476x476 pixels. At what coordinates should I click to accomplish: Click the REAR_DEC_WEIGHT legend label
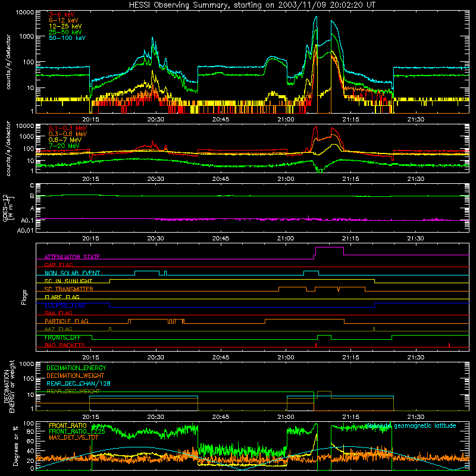point(73,391)
